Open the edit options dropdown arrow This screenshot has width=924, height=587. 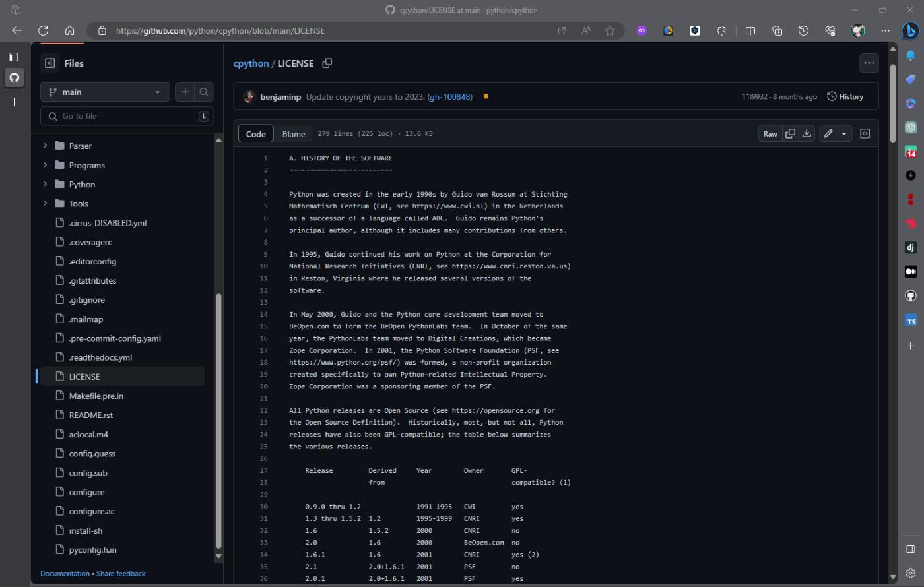point(844,133)
